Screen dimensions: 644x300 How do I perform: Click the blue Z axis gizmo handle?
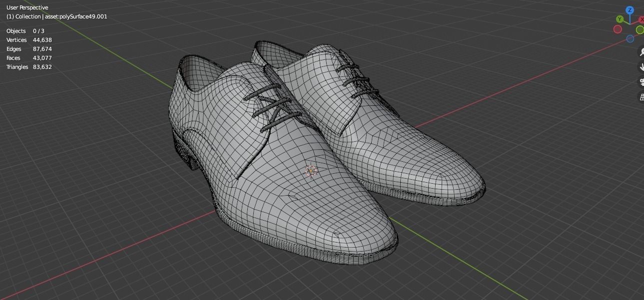click(x=630, y=10)
